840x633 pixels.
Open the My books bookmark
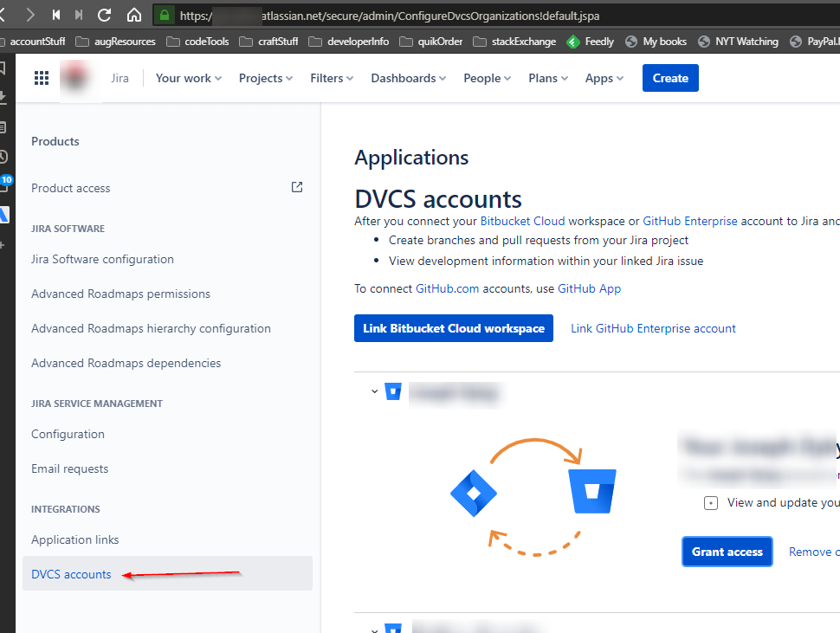656,42
